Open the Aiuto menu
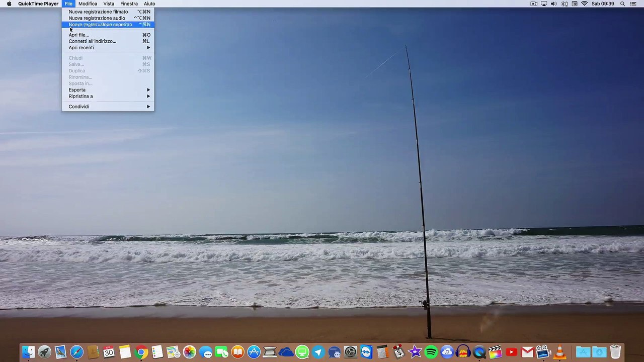Viewport: 644px width, 362px height. click(149, 4)
